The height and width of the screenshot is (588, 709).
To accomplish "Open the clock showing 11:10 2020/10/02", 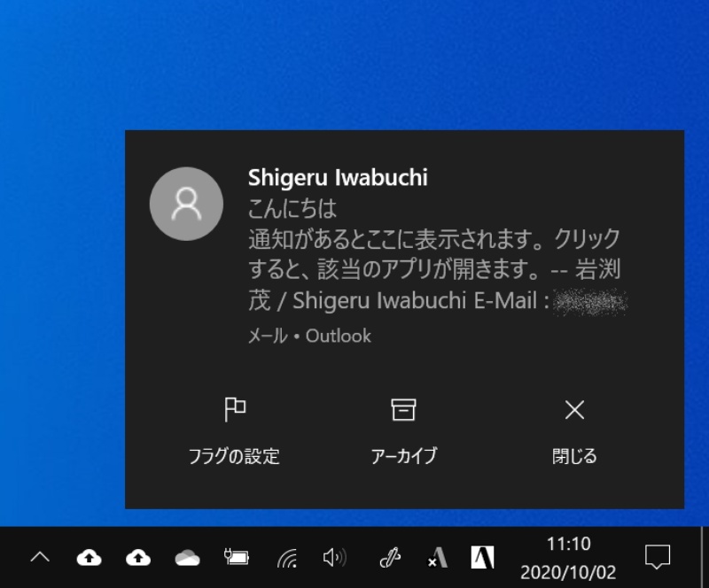I will pyautogui.click(x=568, y=557).
